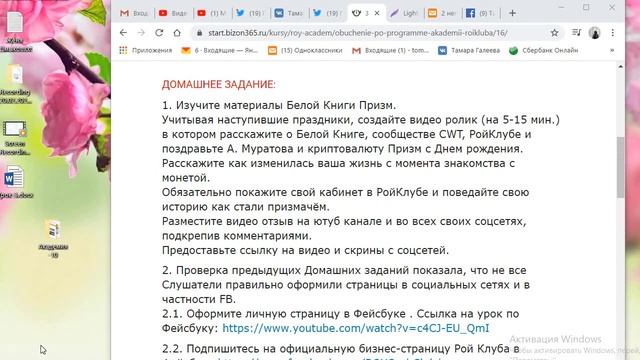View site security lock info

pos(199,33)
